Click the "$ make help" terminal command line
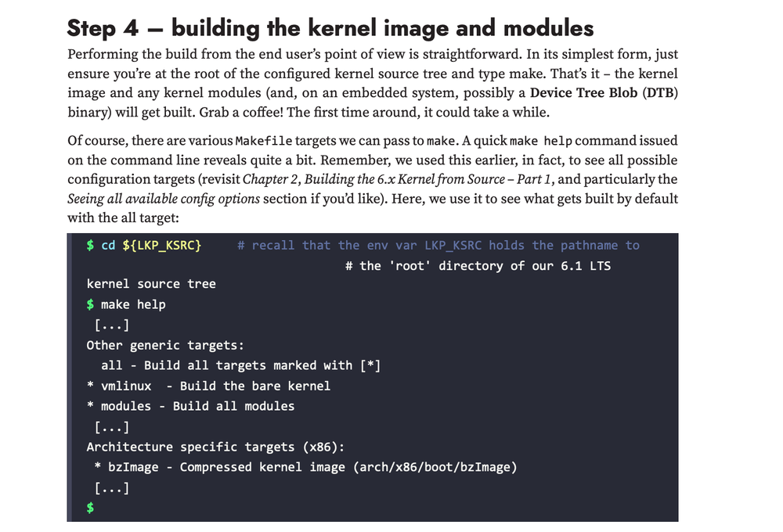This screenshot has height=532, width=783. pos(126,304)
